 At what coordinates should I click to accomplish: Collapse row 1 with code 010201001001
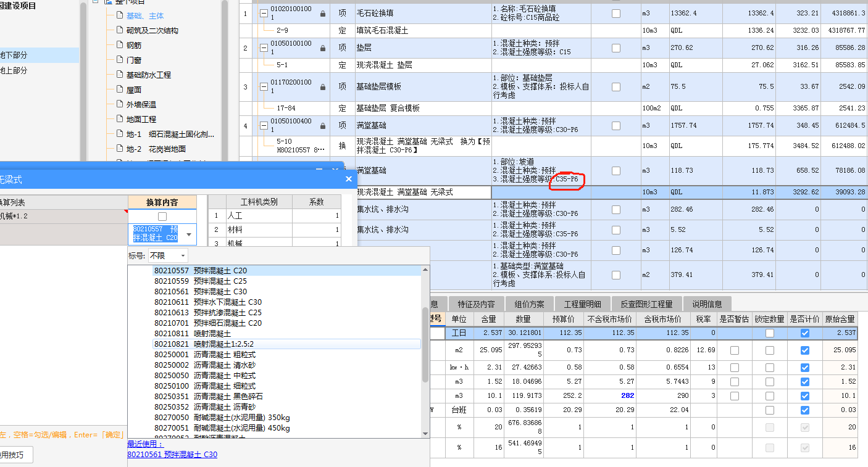point(264,14)
